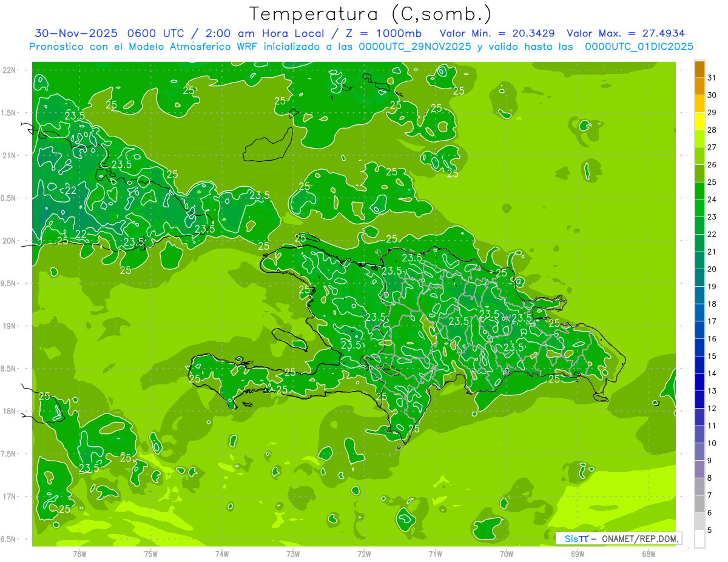The width and height of the screenshot is (728, 562).
Task: Pick the teal swatch between 19 and 20
Action: pos(699,278)
